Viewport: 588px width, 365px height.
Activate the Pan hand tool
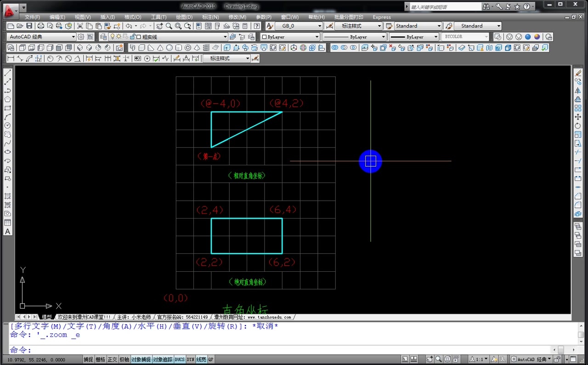[160, 26]
